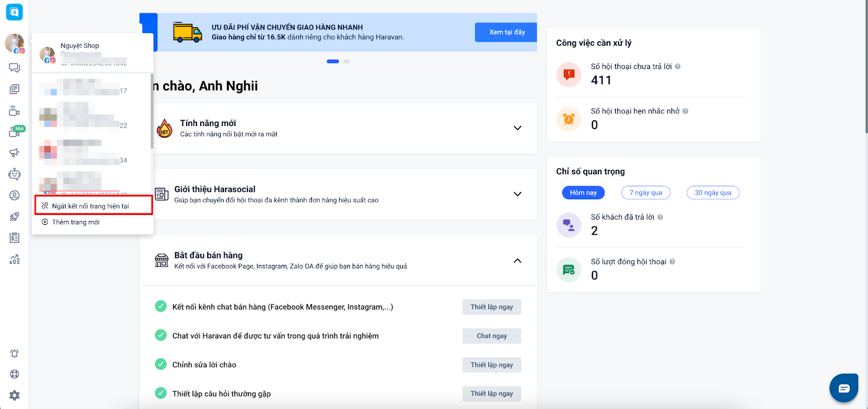The image size is (868, 409).
Task: Click the 'Xem tại đây' banner button
Action: (x=506, y=32)
